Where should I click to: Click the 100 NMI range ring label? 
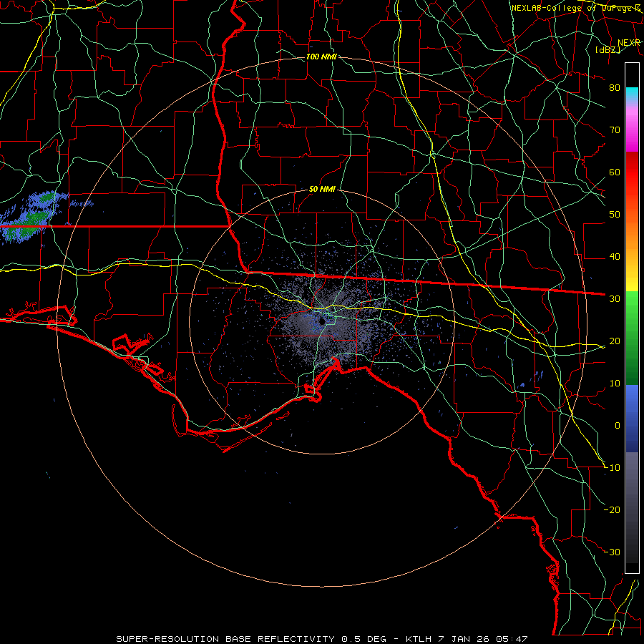click(x=321, y=57)
